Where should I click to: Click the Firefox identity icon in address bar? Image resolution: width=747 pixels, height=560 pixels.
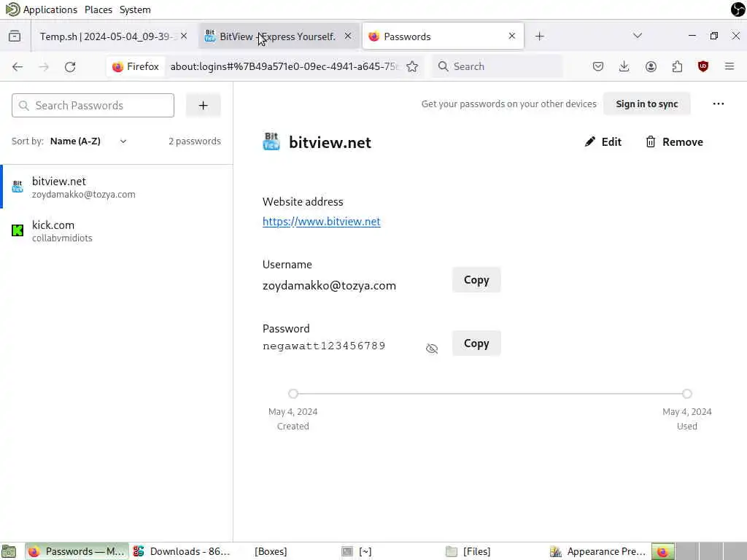point(136,66)
